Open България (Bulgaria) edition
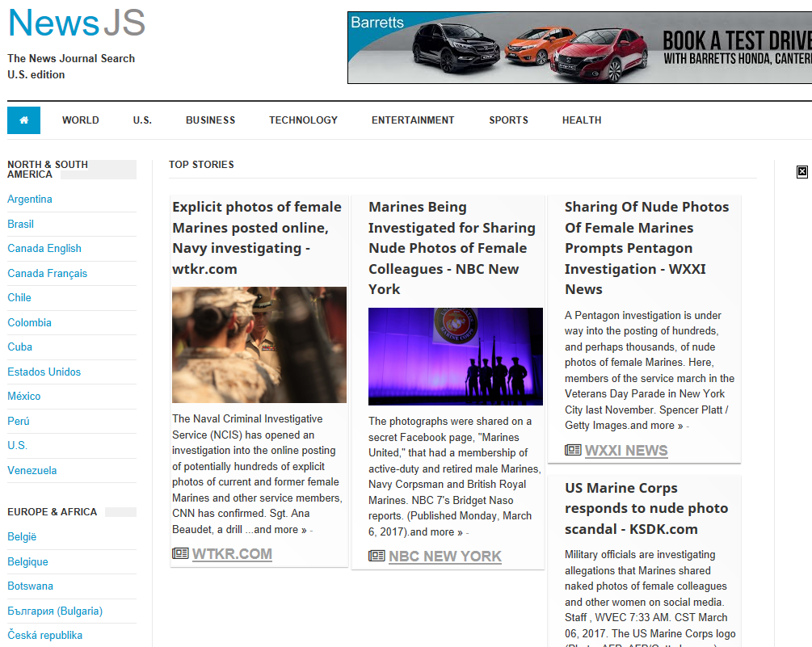This screenshot has width=812, height=647. tap(55, 611)
